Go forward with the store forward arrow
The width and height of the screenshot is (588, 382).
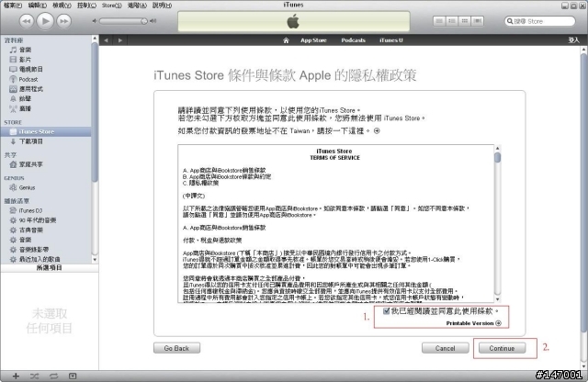[x=120, y=40]
